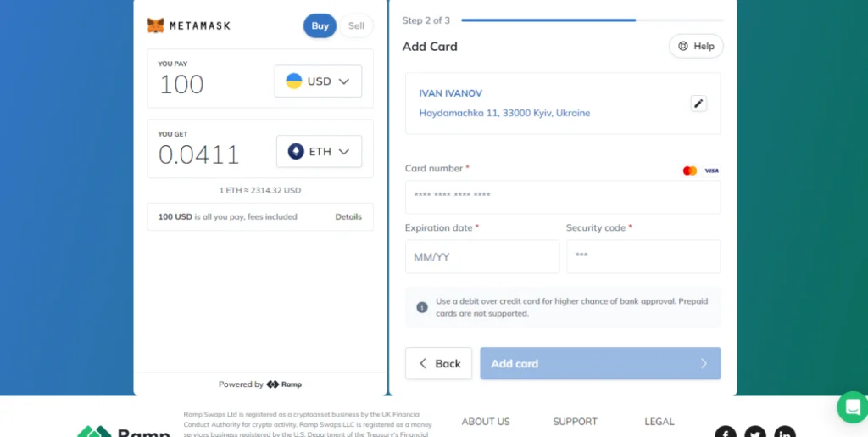
Task: Click the IVAN IVANOV name
Action: [451, 93]
